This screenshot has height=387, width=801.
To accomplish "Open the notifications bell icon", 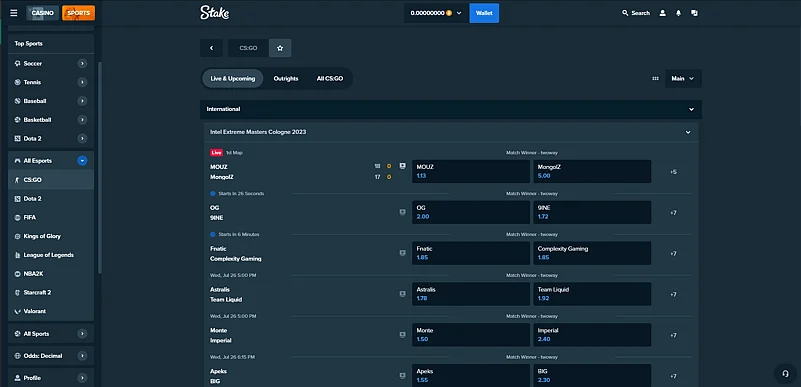I will [678, 13].
